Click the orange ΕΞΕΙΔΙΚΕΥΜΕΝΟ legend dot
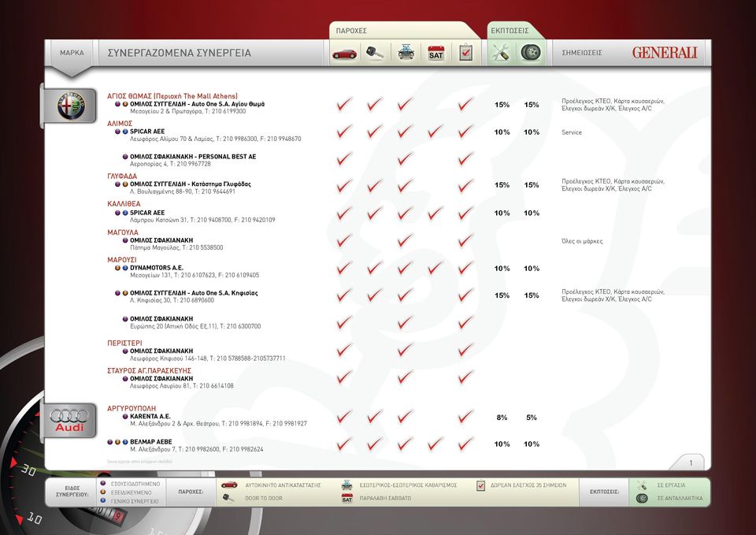The width and height of the screenshot is (756, 535). pyautogui.click(x=102, y=492)
